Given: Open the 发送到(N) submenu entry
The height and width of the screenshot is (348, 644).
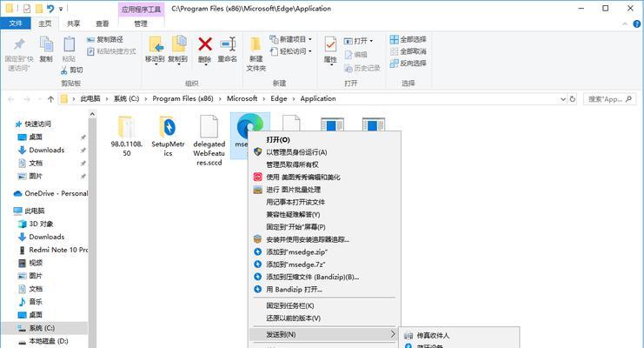Looking at the screenshot, I should [322, 334].
